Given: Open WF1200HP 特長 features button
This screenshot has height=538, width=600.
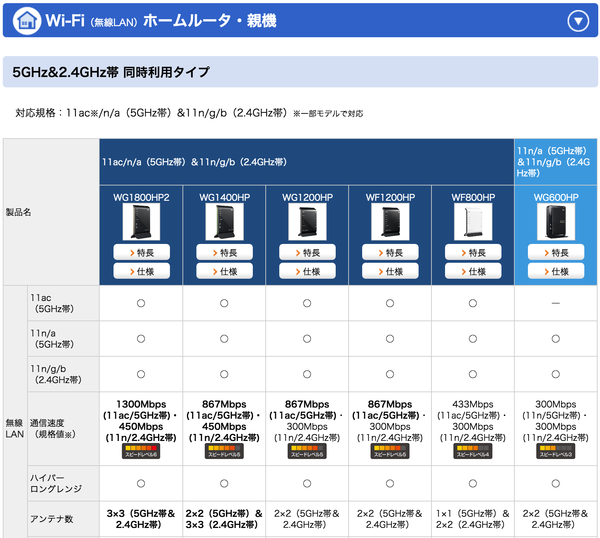Looking at the screenshot, I should coord(390,253).
